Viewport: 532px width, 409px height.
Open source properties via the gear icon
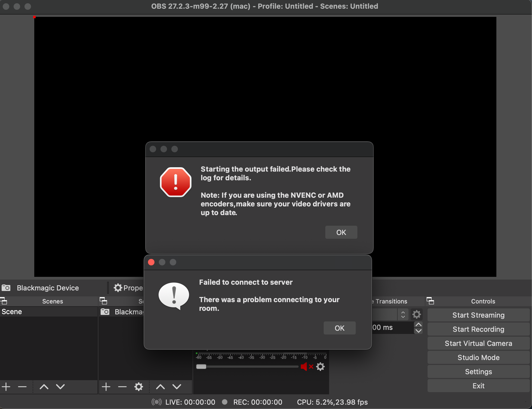139,387
